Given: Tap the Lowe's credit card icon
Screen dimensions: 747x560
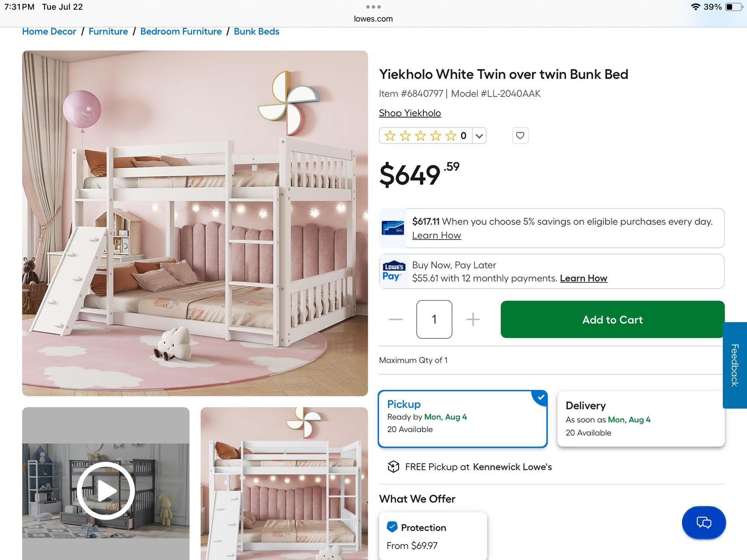Looking at the screenshot, I should [x=393, y=228].
